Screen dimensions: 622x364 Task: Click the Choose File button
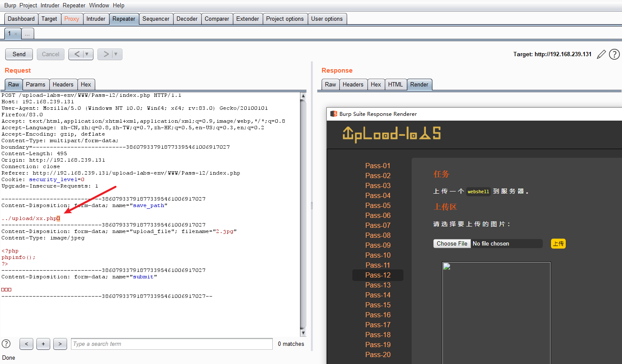click(452, 243)
